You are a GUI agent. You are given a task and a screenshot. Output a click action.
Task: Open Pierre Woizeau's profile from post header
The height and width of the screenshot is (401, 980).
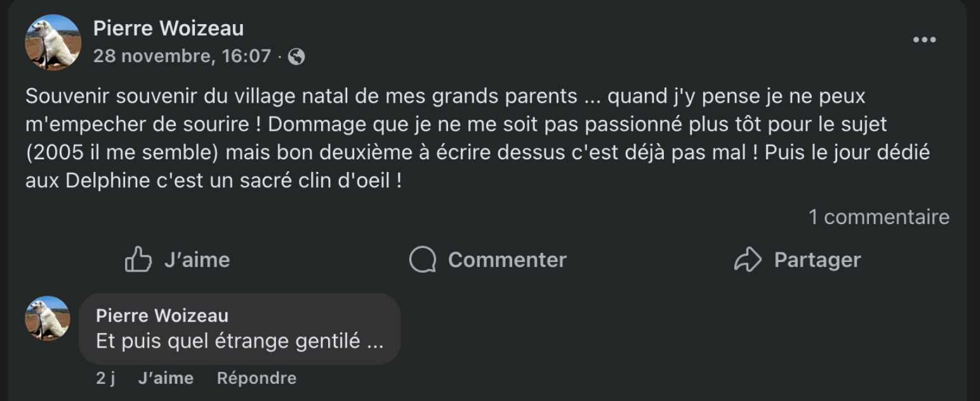[x=168, y=28]
